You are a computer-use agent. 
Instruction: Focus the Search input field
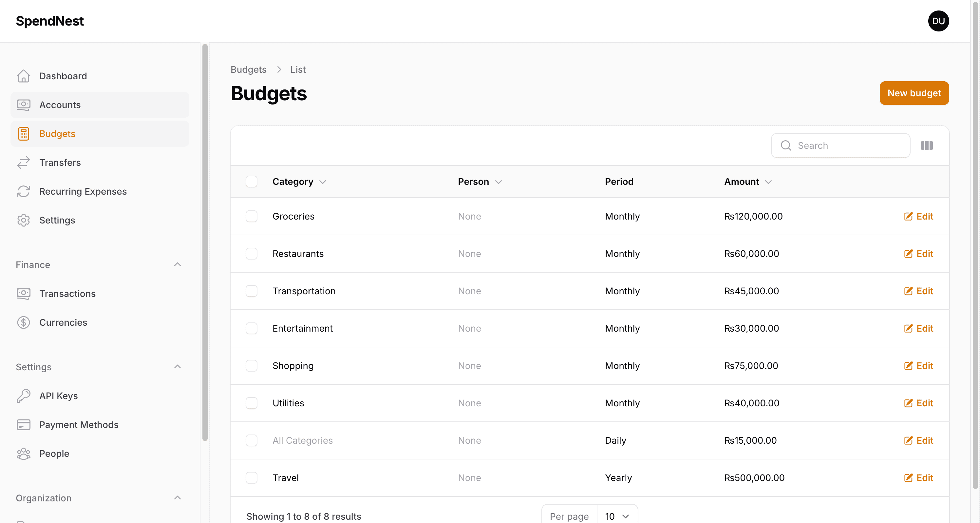point(840,145)
